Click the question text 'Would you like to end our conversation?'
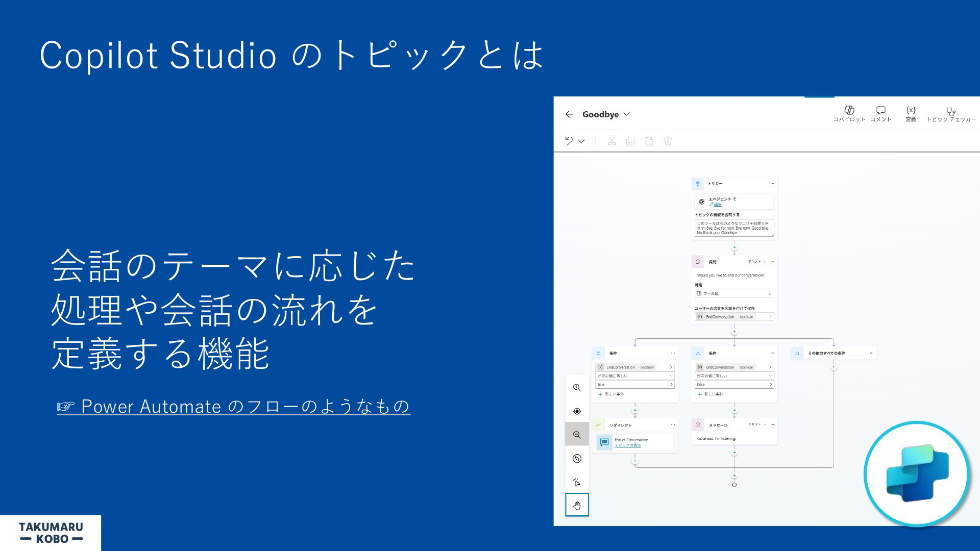Image resolution: width=980 pixels, height=551 pixels. coord(730,275)
